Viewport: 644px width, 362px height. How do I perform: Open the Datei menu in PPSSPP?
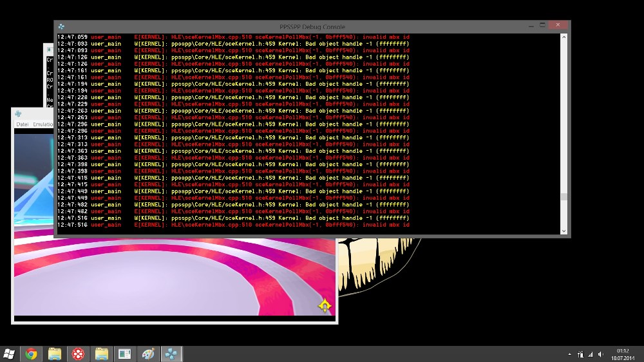click(x=23, y=124)
